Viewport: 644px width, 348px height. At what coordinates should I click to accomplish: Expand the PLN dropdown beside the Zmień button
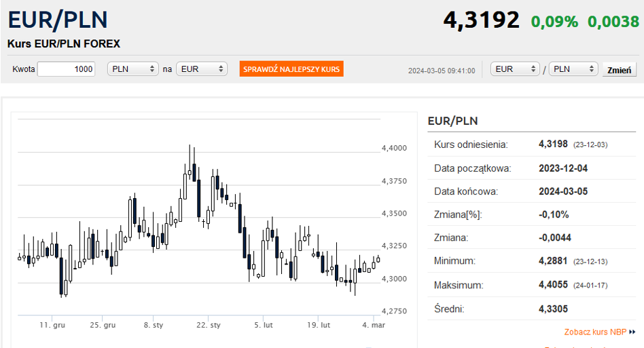click(572, 69)
